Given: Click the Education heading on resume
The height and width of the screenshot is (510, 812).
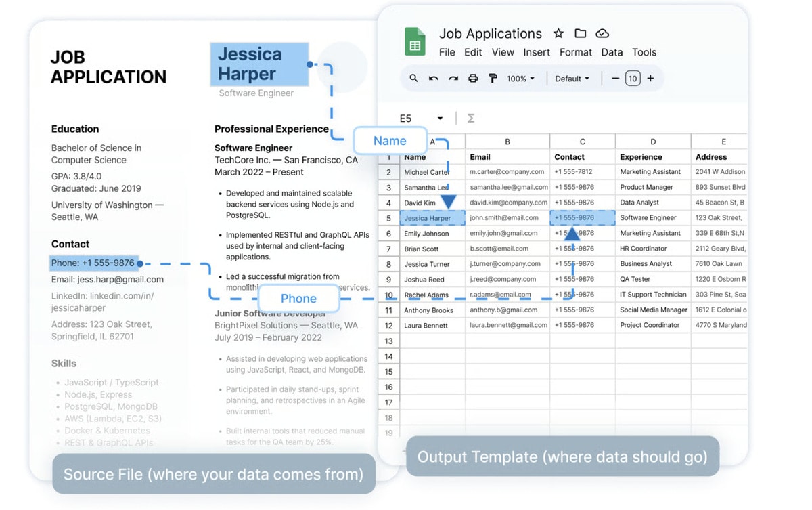Looking at the screenshot, I should tap(75, 129).
